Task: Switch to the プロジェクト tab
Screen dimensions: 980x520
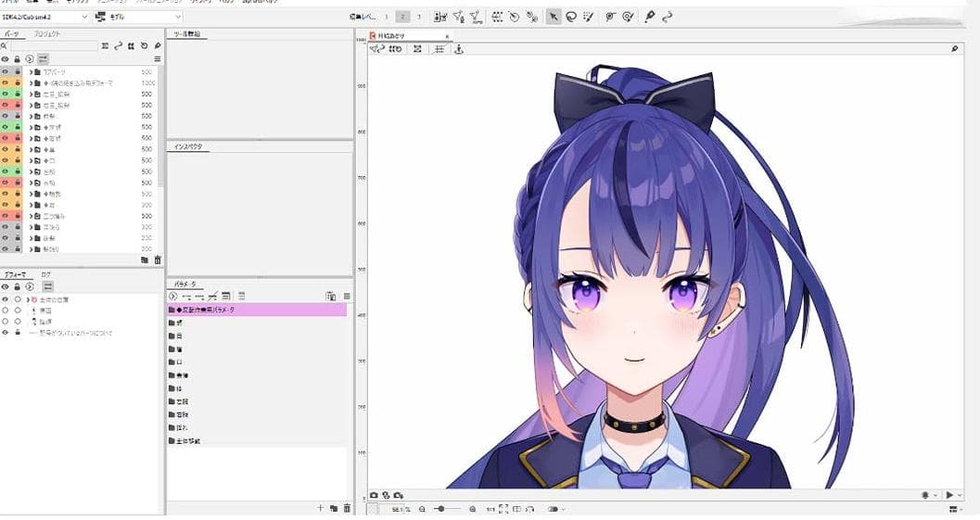Action: point(46,33)
